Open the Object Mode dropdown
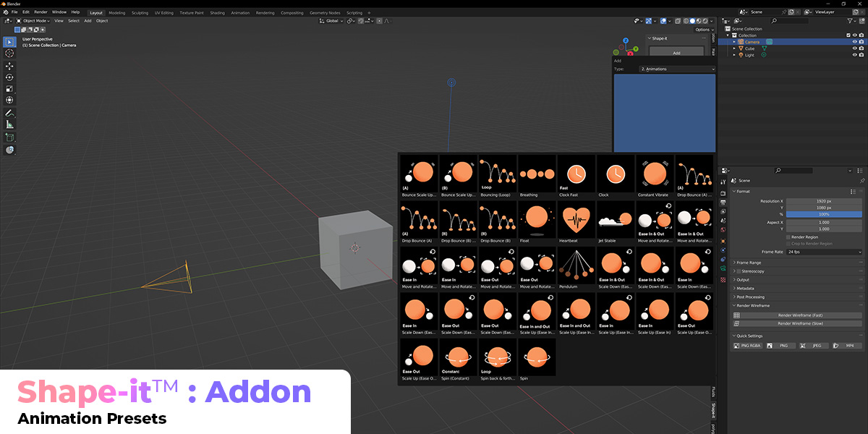Image resolution: width=868 pixels, height=434 pixels. point(33,21)
